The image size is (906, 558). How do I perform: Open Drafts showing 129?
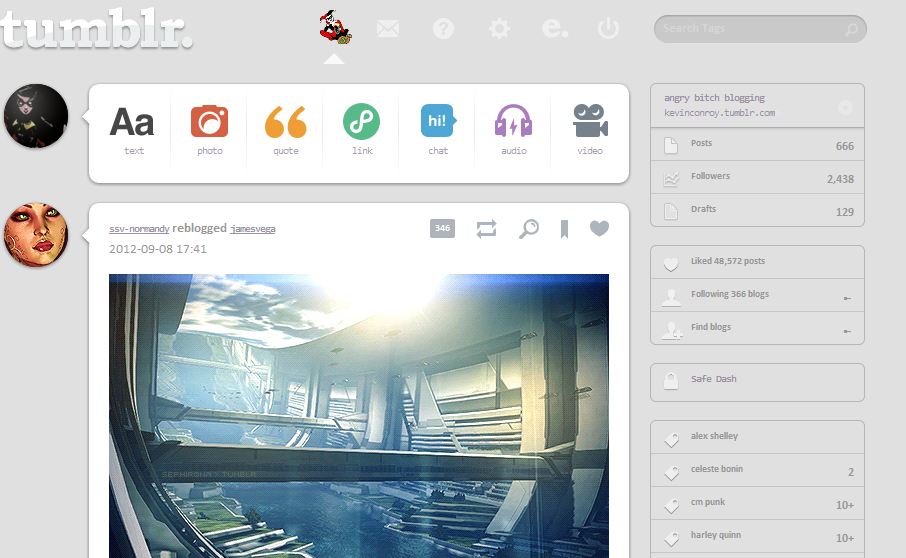[758, 211]
